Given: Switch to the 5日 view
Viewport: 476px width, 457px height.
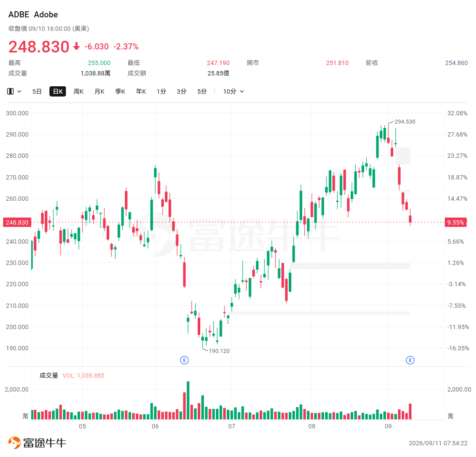Looking at the screenshot, I should 37,91.
